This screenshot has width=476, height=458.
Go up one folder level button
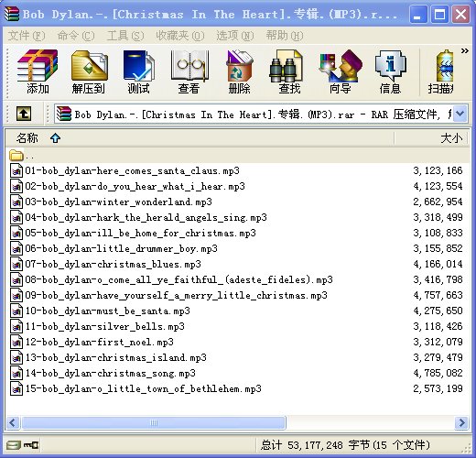coord(24,114)
